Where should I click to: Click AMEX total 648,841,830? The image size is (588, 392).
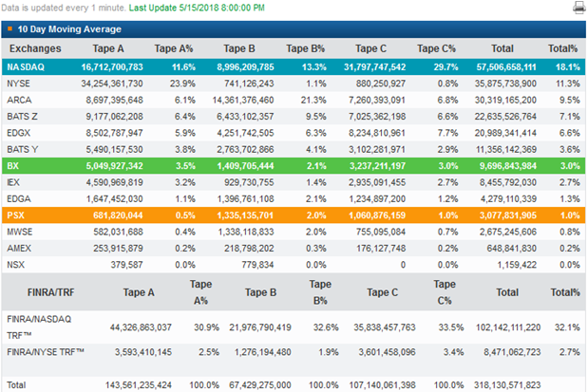pos(512,249)
